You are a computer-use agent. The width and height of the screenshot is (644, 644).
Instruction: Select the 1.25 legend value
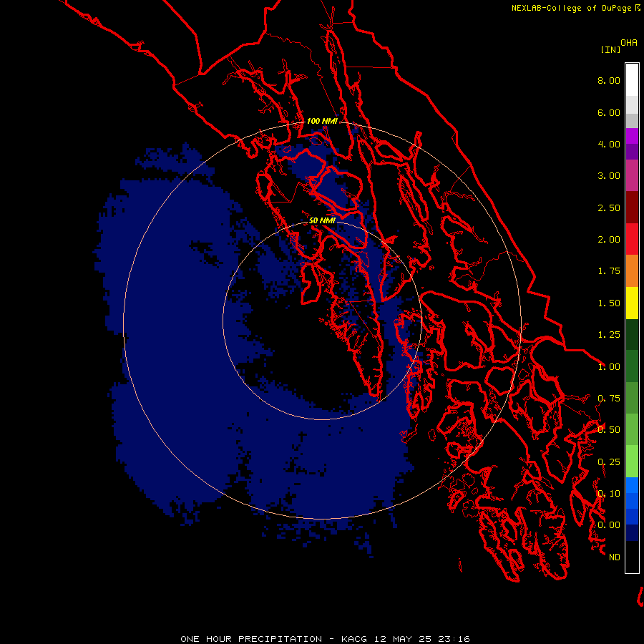(609, 335)
